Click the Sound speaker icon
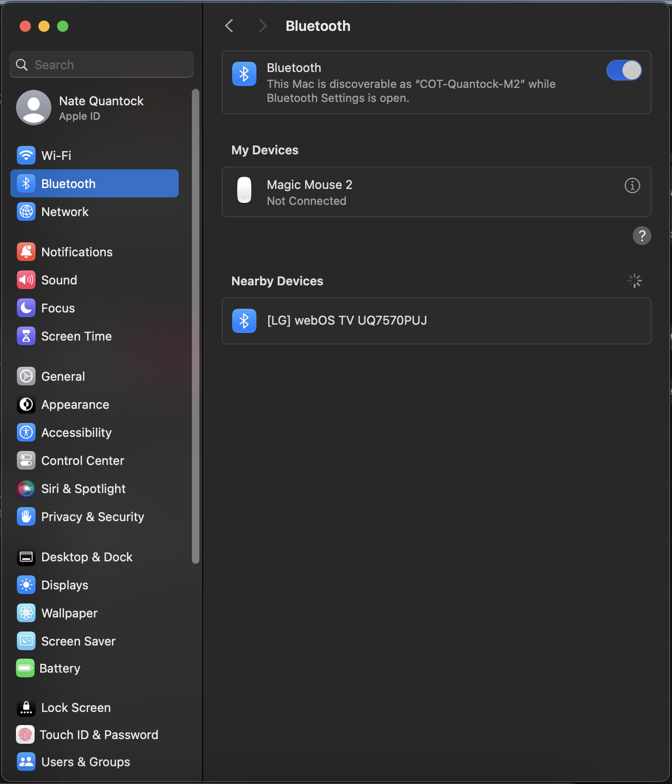The width and height of the screenshot is (672, 784). click(26, 280)
